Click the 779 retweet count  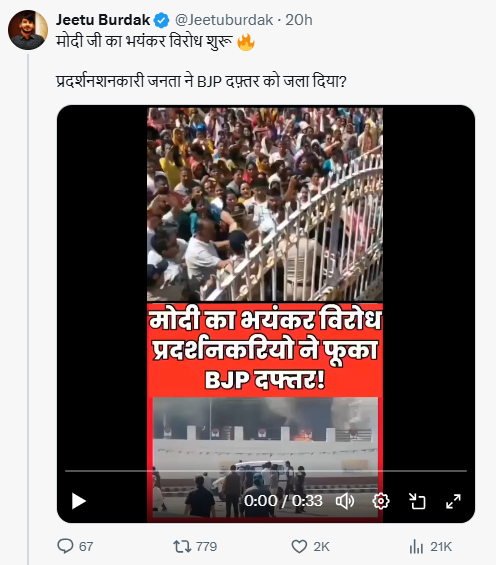(206, 547)
